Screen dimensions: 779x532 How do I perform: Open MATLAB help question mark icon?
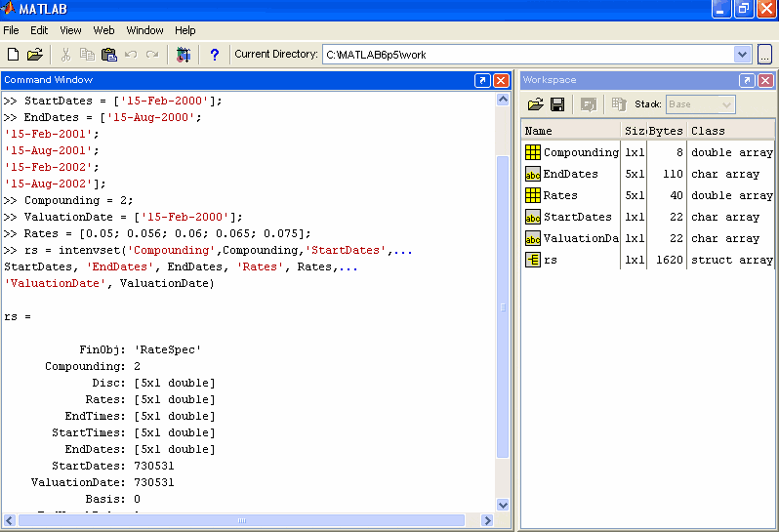pyautogui.click(x=215, y=54)
